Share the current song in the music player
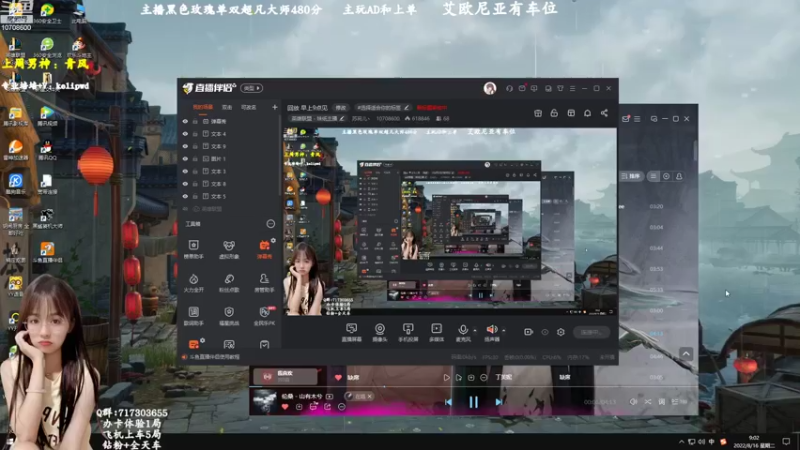The height and width of the screenshot is (450, 800). pyautogui.click(x=328, y=407)
